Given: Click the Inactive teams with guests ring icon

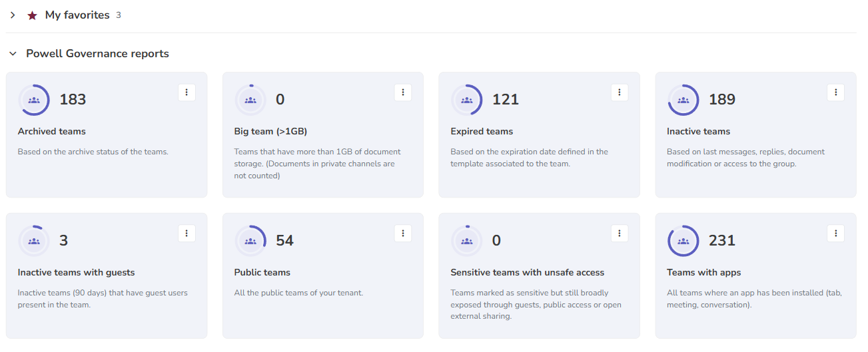Looking at the screenshot, I should pyautogui.click(x=34, y=241).
